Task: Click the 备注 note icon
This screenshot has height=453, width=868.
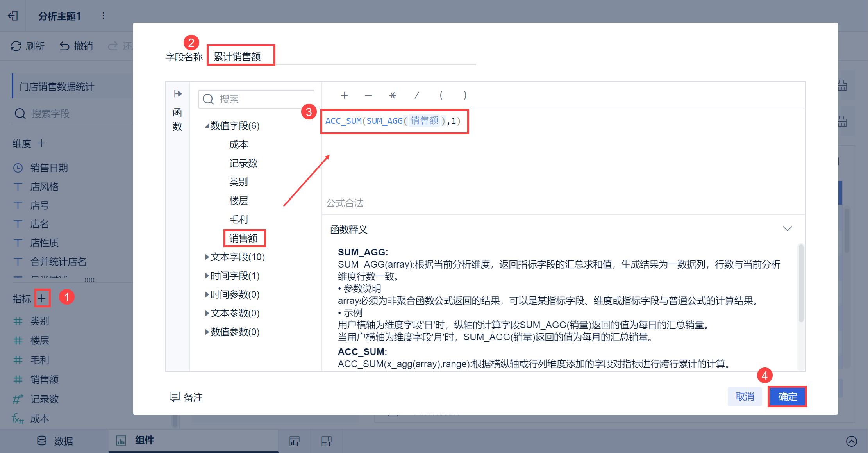Action: click(x=174, y=397)
